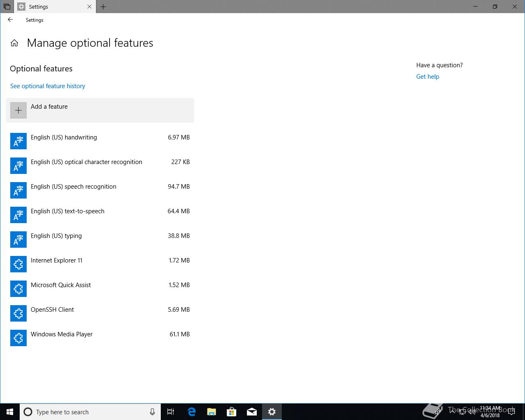Select Windows Media Player entry
Screen dimensions: 525x420
[100, 338]
